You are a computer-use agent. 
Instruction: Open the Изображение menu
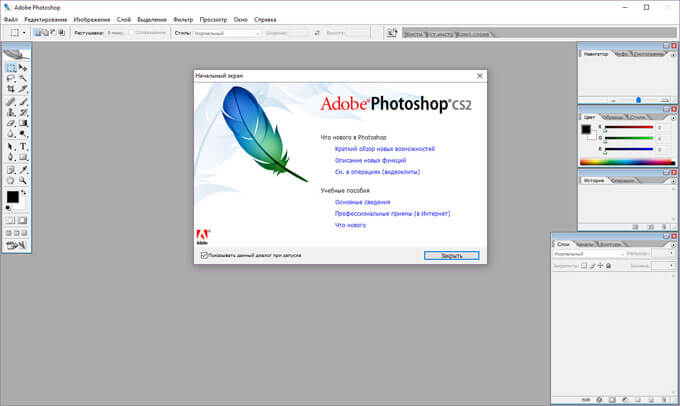[92, 20]
